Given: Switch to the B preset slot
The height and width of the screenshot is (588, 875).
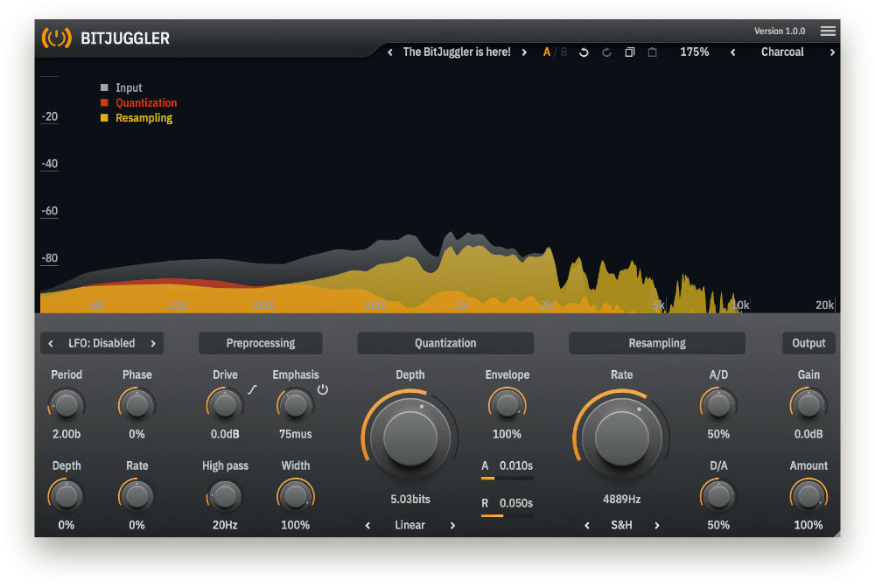Looking at the screenshot, I should [x=563, y=52].
